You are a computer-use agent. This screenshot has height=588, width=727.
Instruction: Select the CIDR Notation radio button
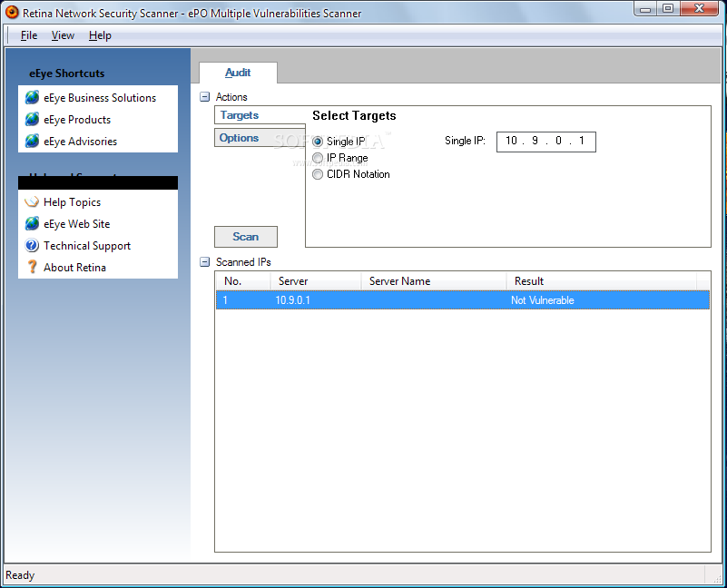tap(318, 174)
